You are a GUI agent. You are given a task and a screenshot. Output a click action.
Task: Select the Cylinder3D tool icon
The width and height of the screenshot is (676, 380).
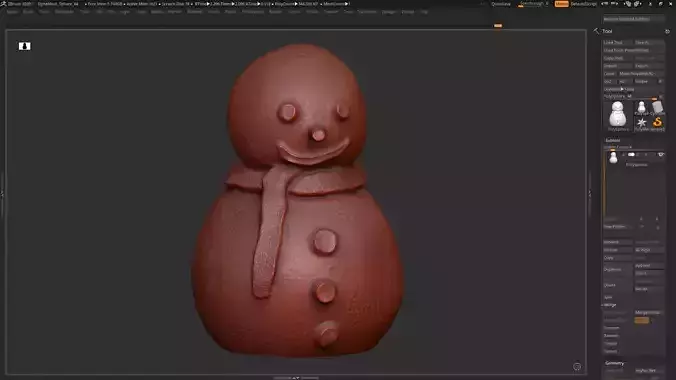tap(657, 108)
